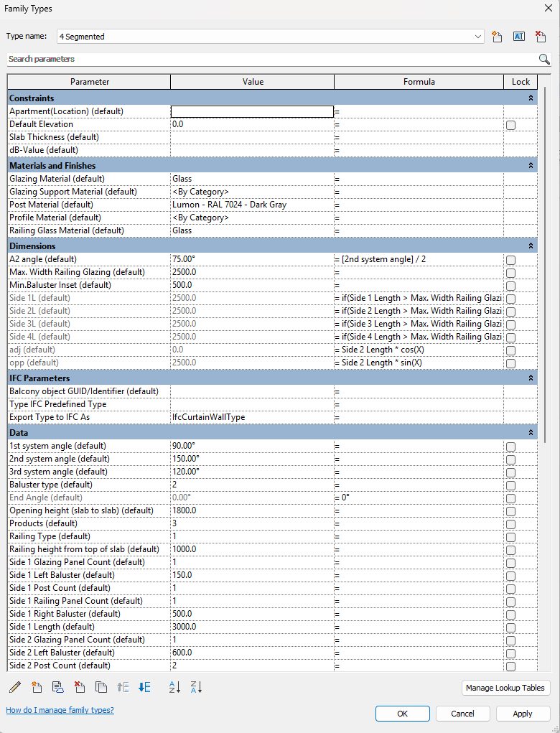Click the Apply button
The width and height of the screenshot is (560, 733).
pos(523,714)
